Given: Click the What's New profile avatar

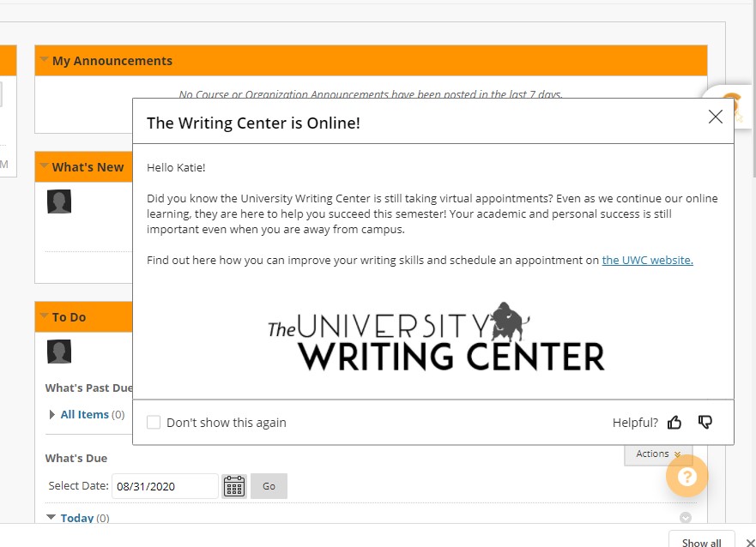Looking at the screenshot, I should [x=58, y=201].
